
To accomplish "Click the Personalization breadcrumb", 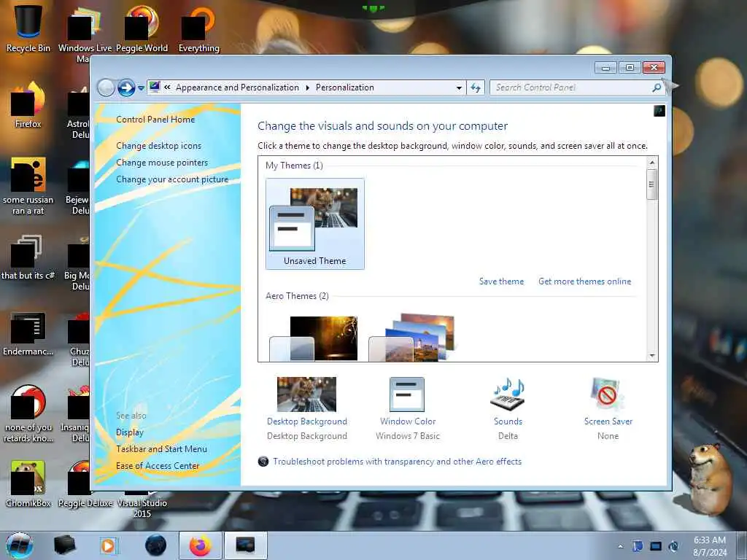I will click(x=345, y=87).
